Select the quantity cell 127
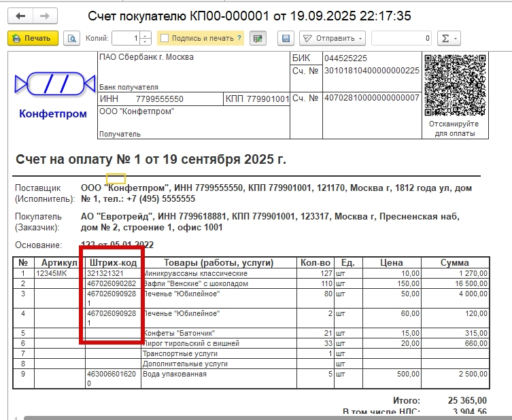The image size is (512, 420). [315, 273]
